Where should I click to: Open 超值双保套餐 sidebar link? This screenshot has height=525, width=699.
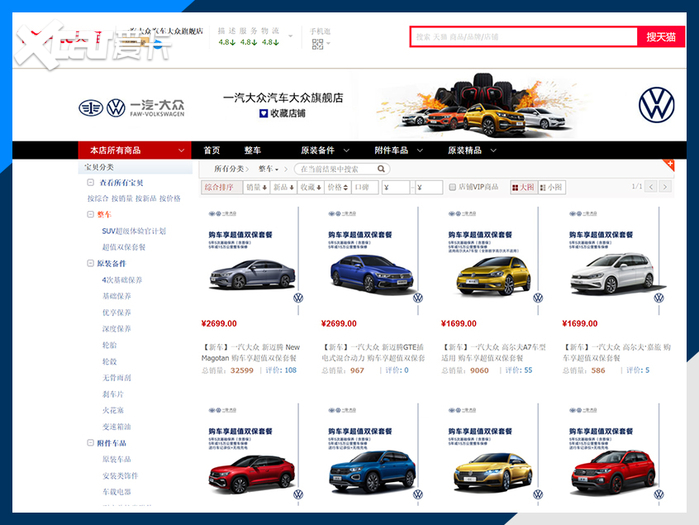coord(124,247)
